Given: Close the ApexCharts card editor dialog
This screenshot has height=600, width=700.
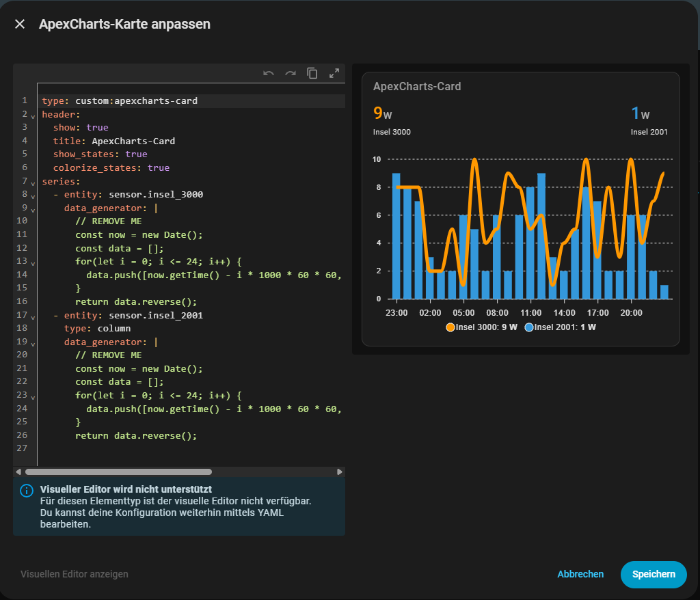Looking at the screenshot, I should pyautogui.click(x=20, y=24).
